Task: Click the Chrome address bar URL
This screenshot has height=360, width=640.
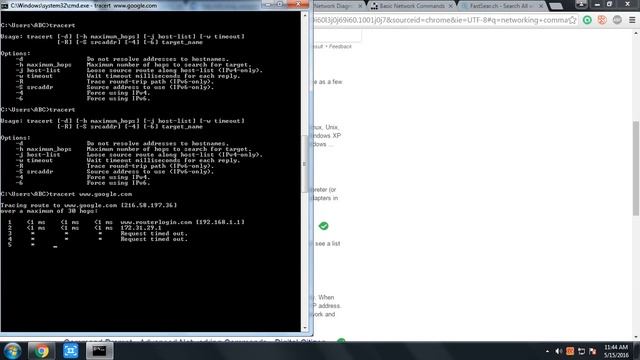Action: (x=441, y=20)
